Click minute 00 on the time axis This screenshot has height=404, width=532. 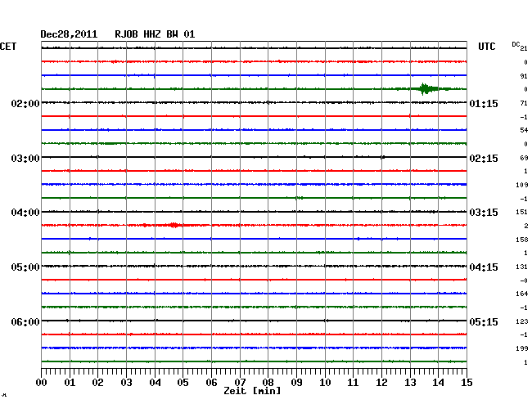pyautogui.click(x=42, y=382)
